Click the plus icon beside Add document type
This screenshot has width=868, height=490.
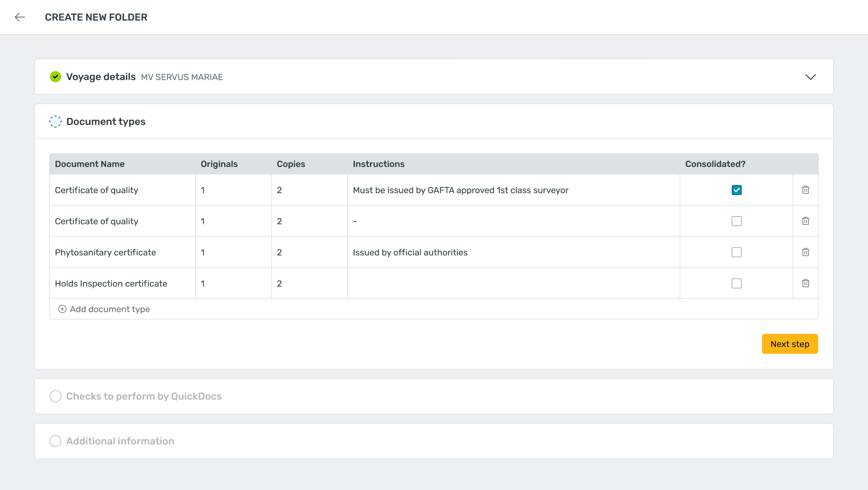(62, 309)
